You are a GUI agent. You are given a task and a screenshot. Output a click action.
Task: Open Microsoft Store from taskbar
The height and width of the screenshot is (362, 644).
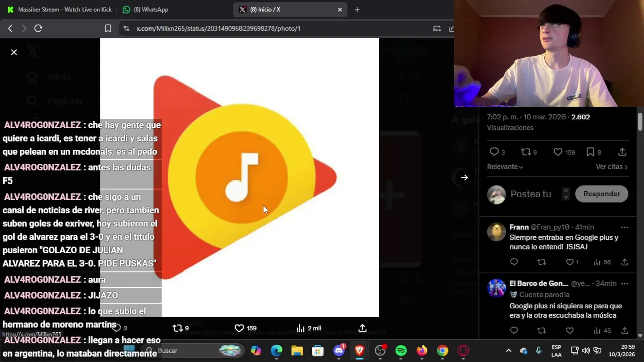[317, 351]
